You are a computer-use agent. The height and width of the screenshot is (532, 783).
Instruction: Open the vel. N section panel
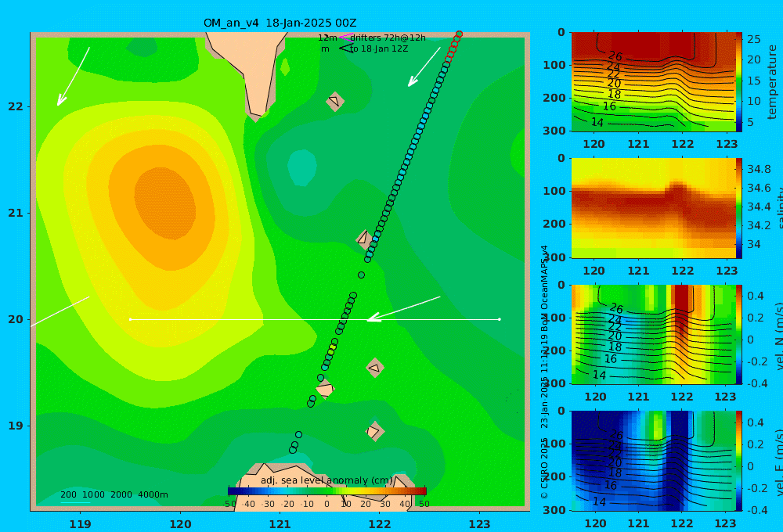(x=653, y=334)
